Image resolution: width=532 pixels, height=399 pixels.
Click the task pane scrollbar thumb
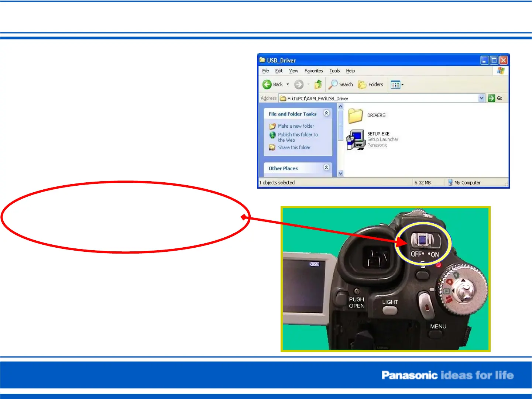341,125
